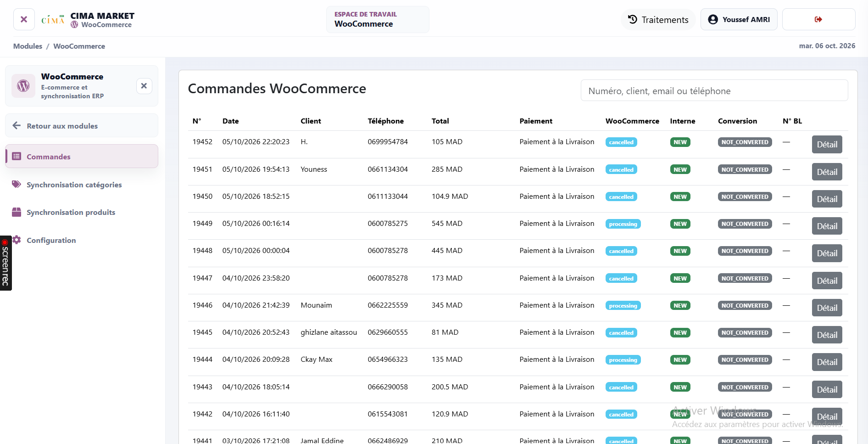
Task: Click client name ghizlane aitassou
Action: click(328, 332)
